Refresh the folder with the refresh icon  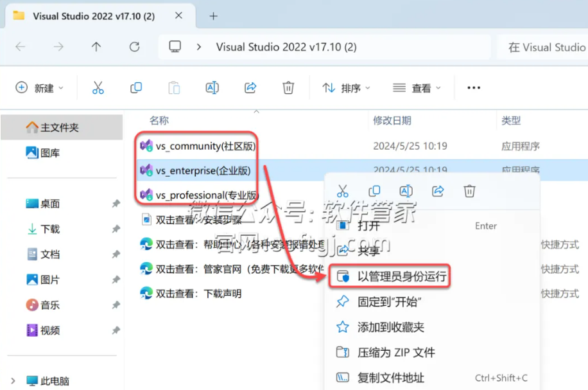(x=134, y=46)
